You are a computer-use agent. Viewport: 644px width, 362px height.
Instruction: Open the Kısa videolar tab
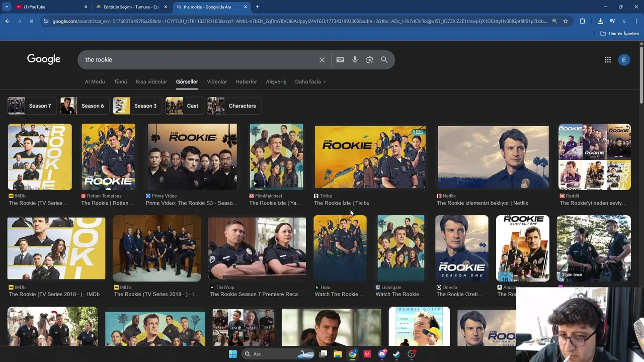(x=151, y=81)
